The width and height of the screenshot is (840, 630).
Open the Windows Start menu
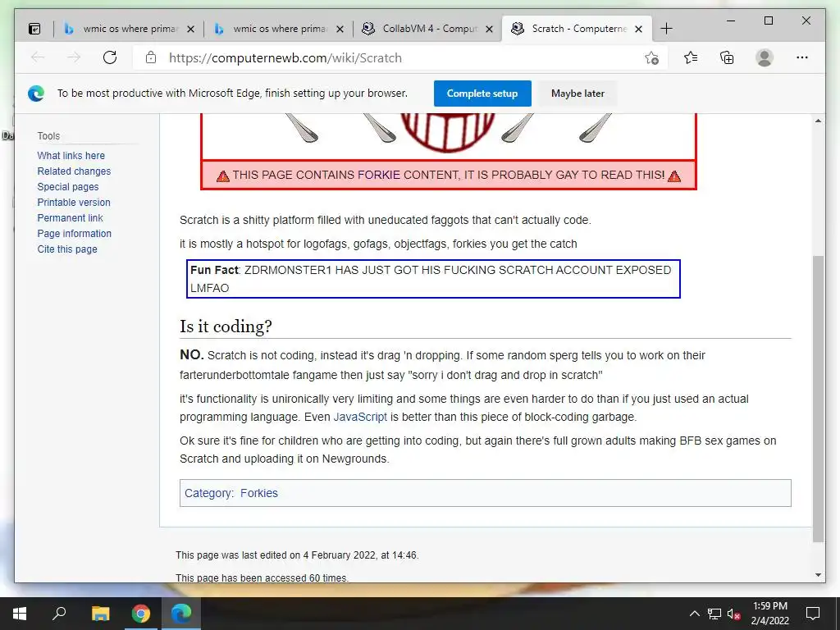point(20,614)
